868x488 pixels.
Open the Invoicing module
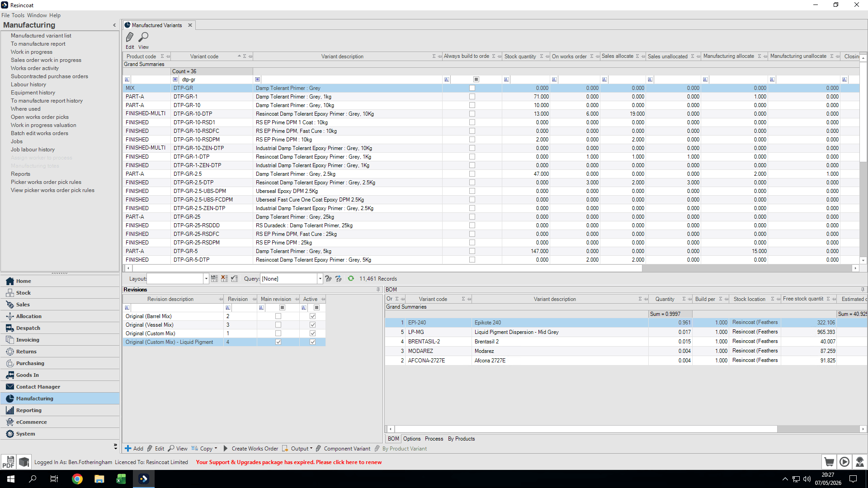pyautogui.click(x=60, y=340)
